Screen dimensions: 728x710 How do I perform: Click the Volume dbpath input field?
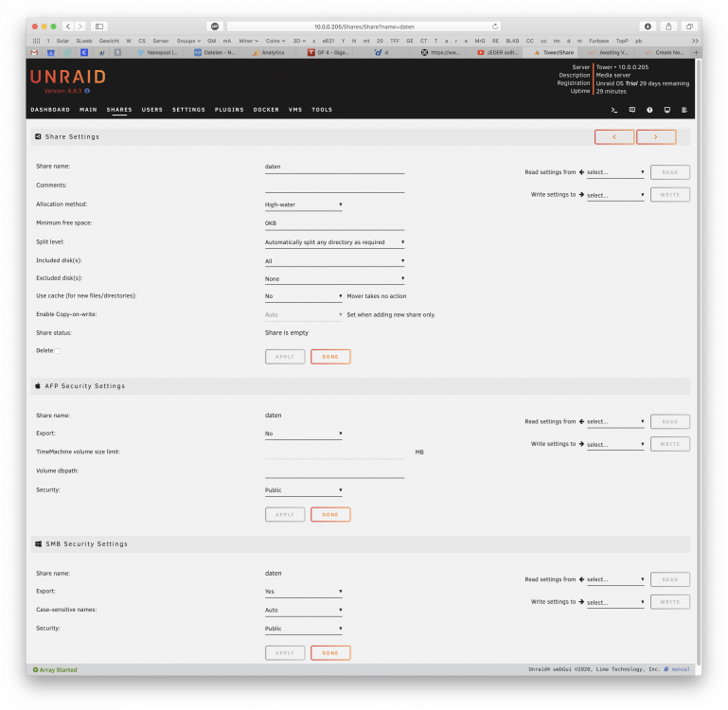click(335, 471)
